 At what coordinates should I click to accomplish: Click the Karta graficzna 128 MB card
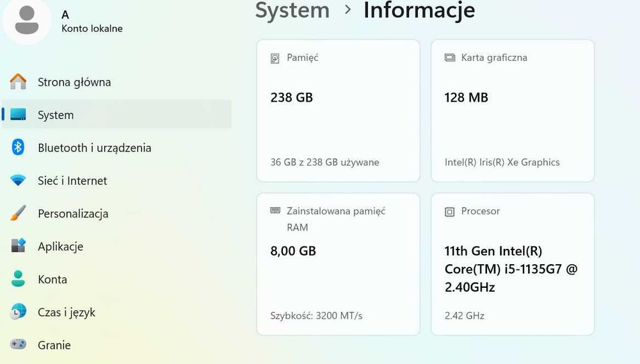512,110
